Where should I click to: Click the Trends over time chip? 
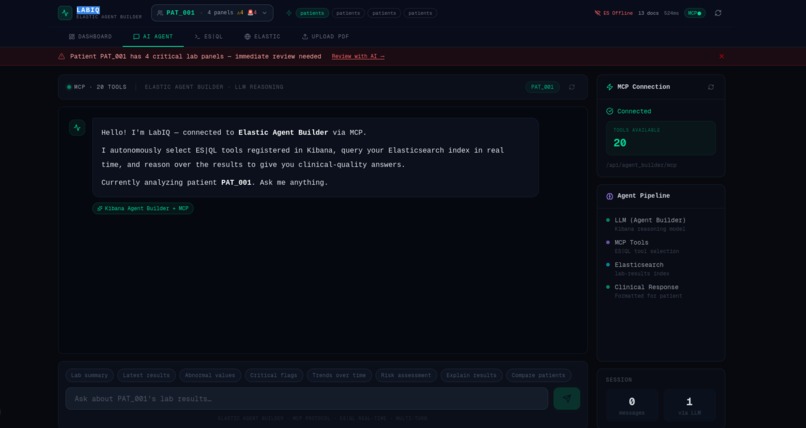pos(339,376)
